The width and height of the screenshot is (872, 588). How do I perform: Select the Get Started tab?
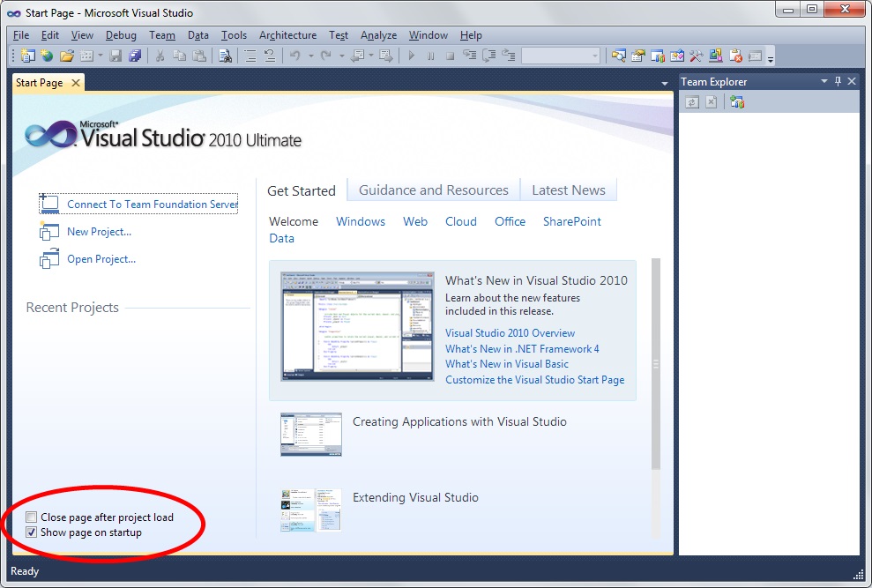302,190
